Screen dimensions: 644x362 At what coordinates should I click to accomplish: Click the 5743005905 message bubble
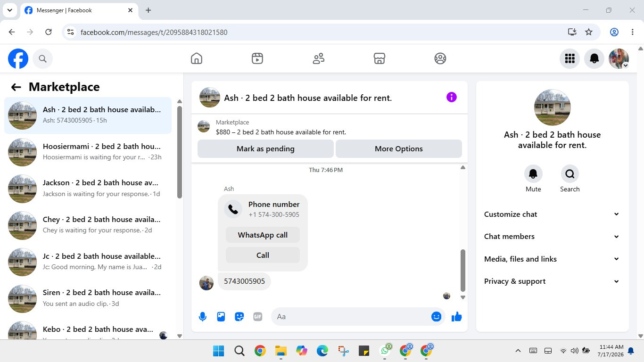click(x=244, y=281)
